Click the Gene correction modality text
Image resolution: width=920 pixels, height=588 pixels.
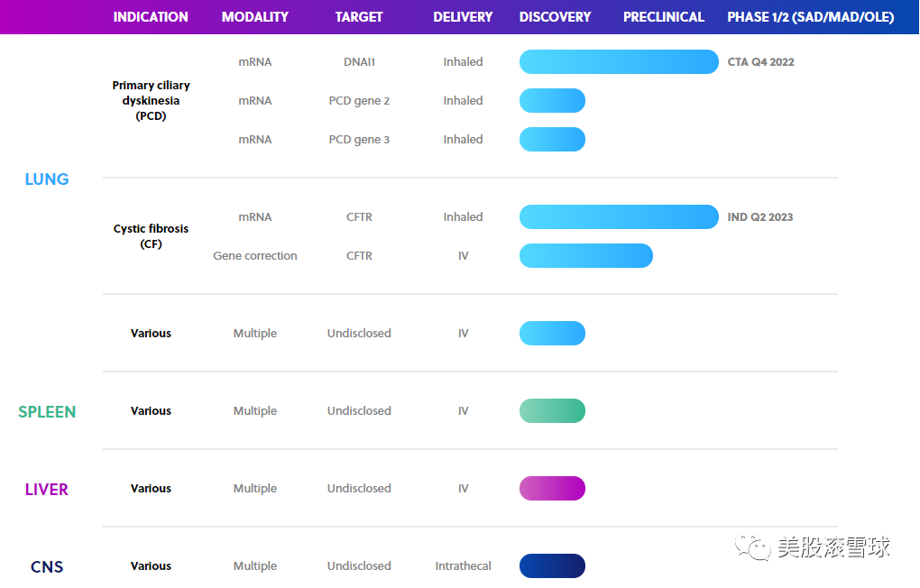255,256
